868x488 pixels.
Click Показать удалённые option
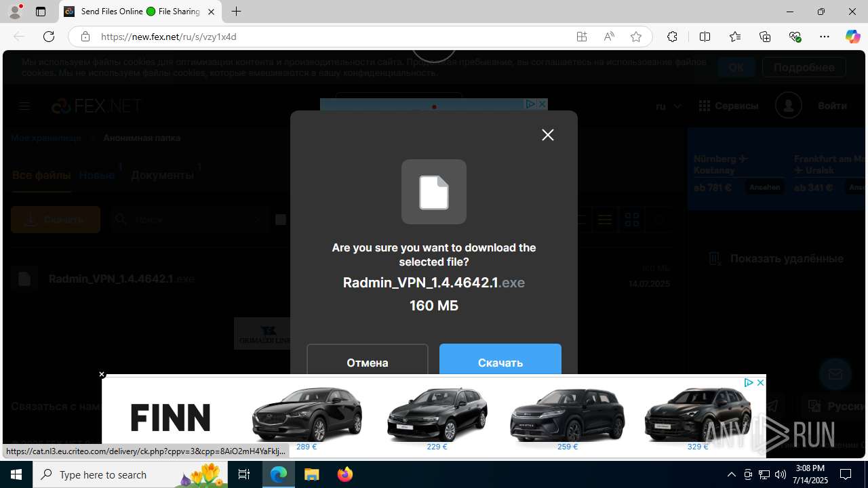click(x=776, y=258)
